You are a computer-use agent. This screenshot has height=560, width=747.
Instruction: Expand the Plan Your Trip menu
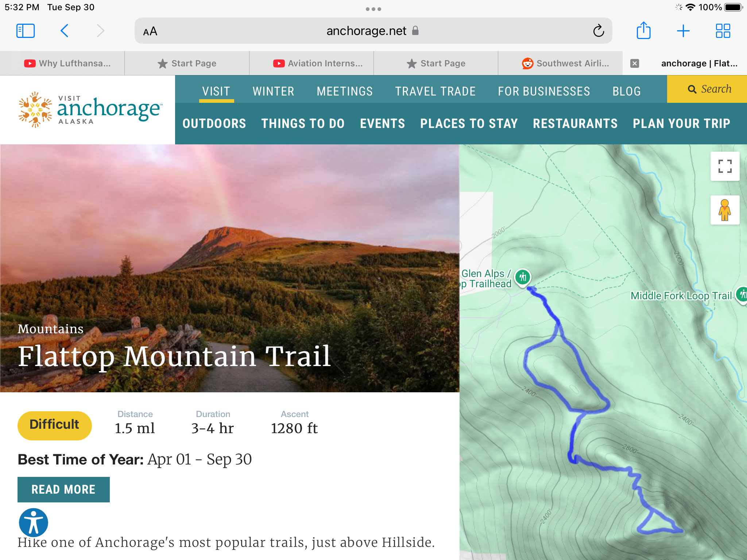(681, 124)
